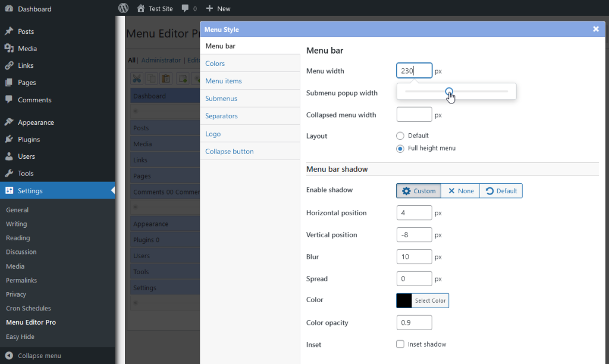Copy the selected menu item

tap(151, 78)
